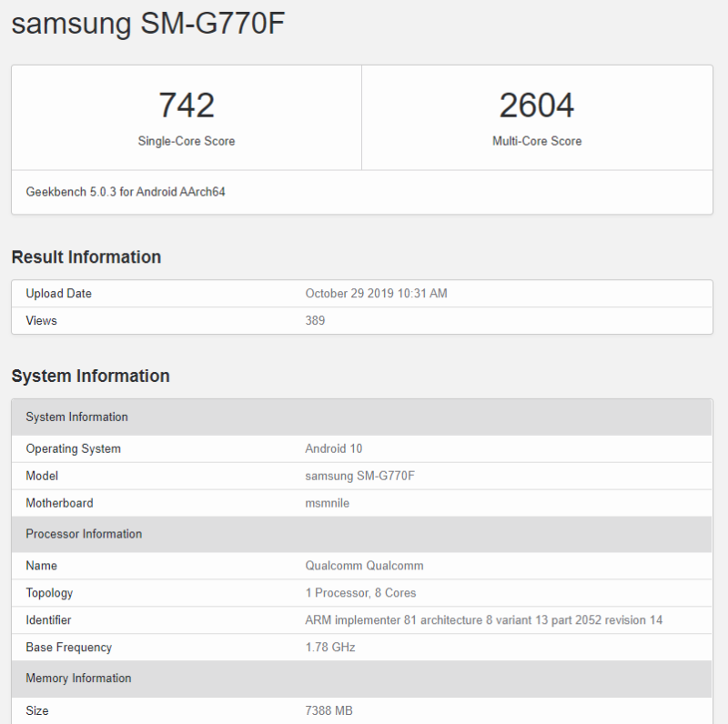The image size is (728, 724).
Task: Click the single-core score number 742
Action: click(187, 106)
